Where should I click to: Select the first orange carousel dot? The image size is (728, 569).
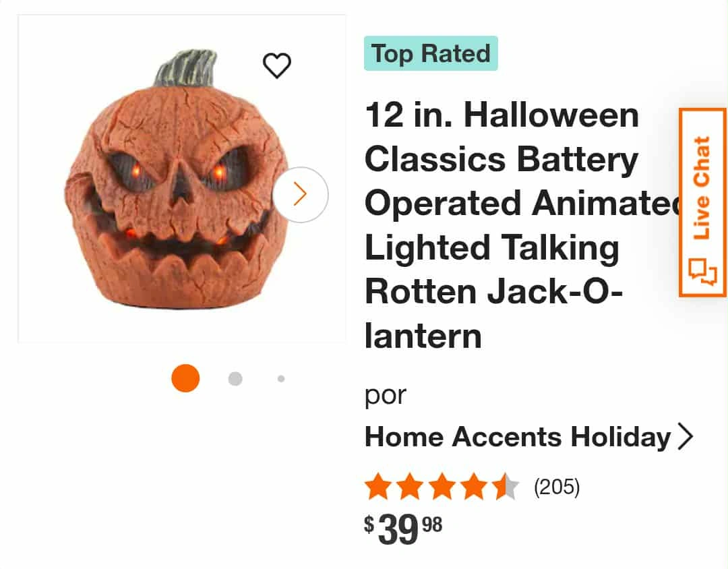click(185, 378)
